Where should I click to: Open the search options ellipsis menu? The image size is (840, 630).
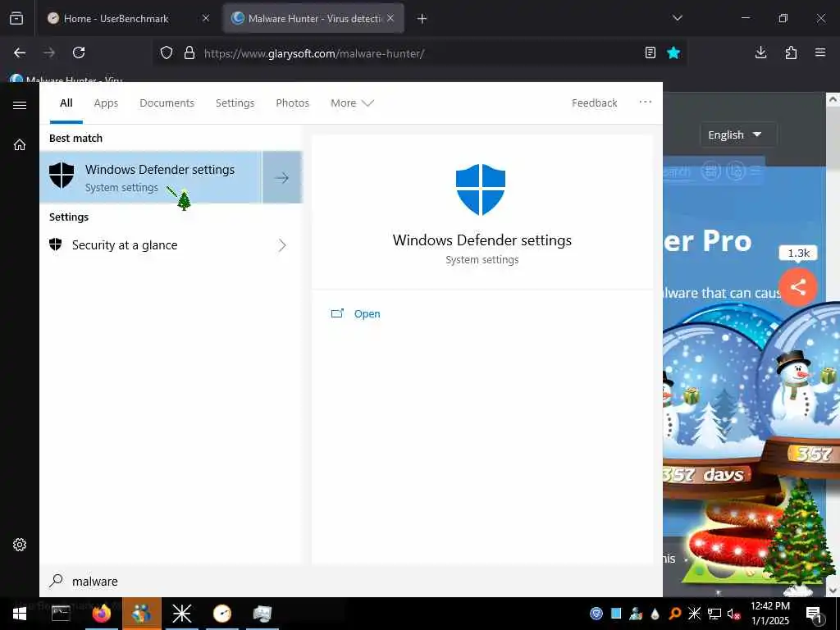(x=646, y=102)
